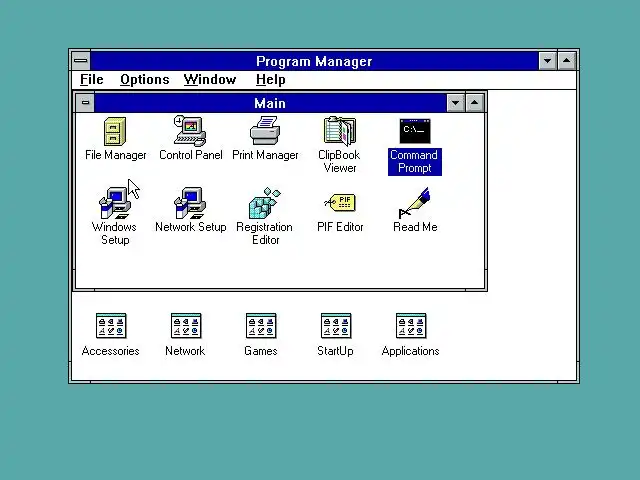Open the Options menu

click(x=144, y=80)
